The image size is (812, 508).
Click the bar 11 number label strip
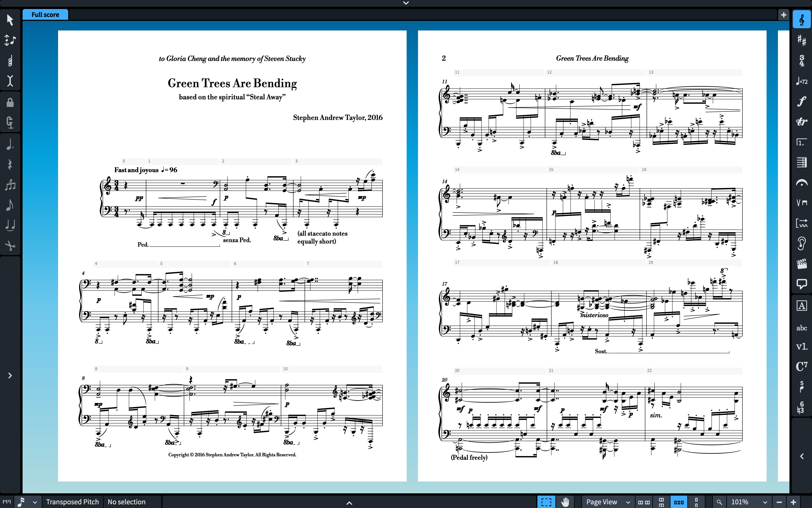(x=498, y=72)
